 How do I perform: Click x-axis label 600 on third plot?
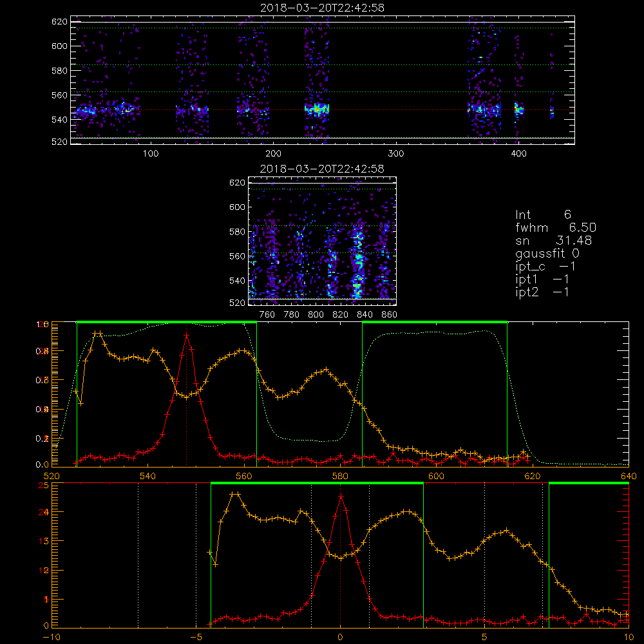(436, 477)
